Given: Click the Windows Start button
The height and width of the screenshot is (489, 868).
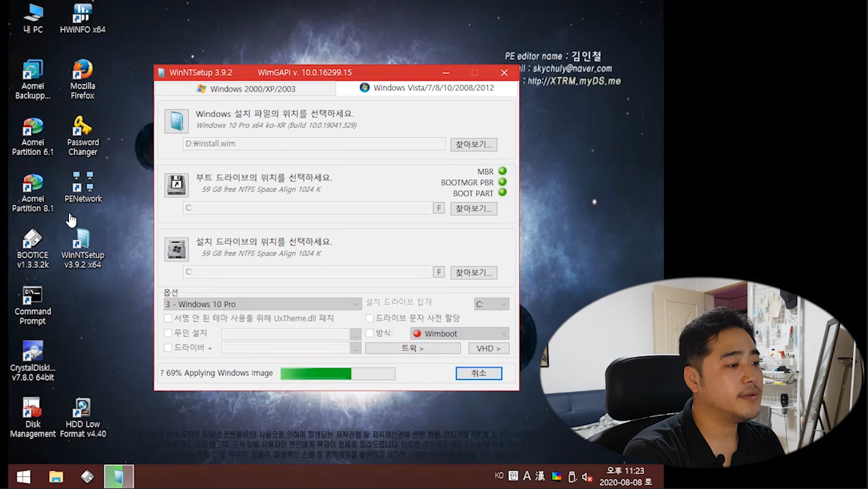Looking at the screenshot, I should (23, 477).
